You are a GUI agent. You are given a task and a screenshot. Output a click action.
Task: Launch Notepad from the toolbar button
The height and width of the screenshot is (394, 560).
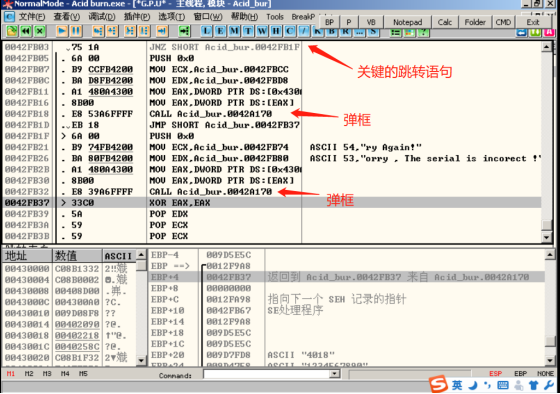point(408,22)
